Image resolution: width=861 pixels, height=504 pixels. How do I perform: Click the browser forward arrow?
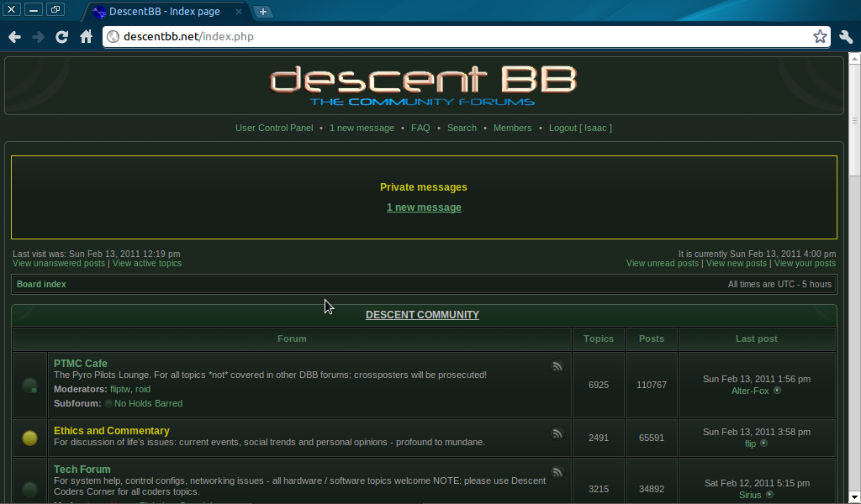point(39,37)
